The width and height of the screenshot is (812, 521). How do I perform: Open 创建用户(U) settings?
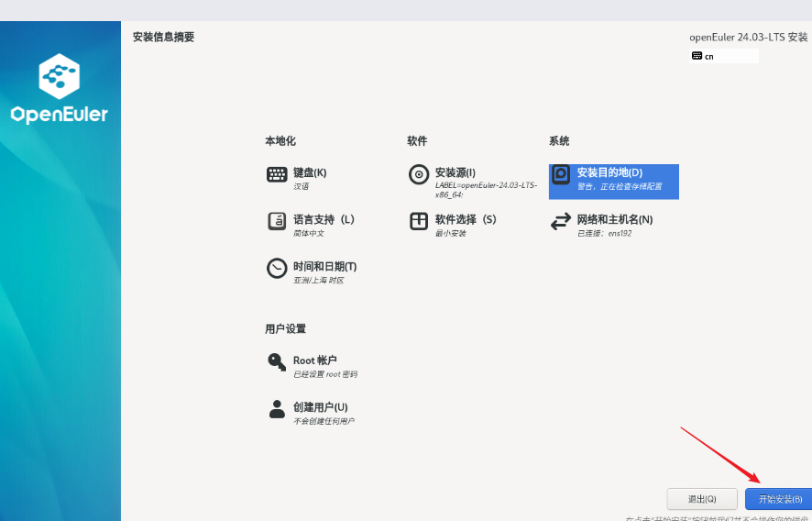pos(312,413)
